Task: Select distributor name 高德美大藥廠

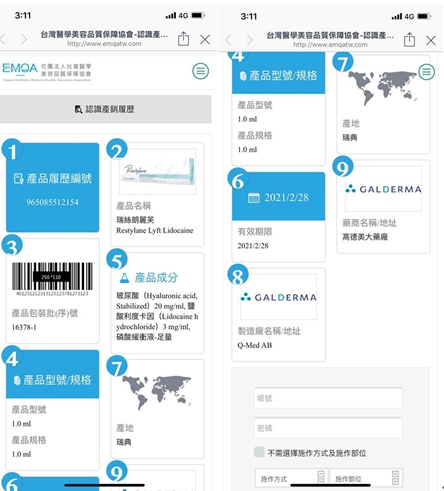Action: click(x=365, y=237)
